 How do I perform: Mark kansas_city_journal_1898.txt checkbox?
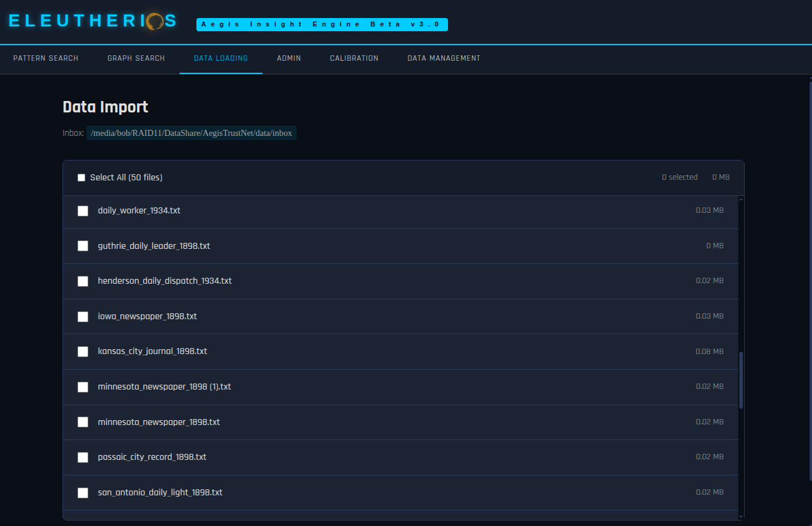point(83,352)
